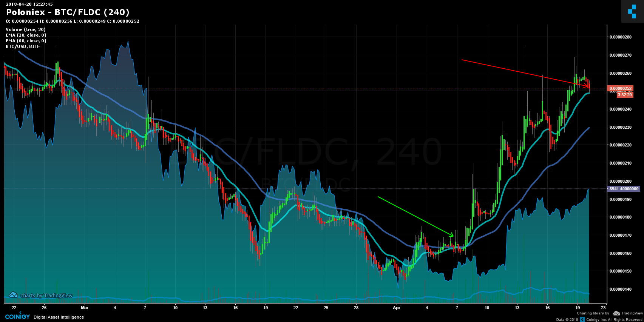644x322 pixels.
Task: Click the timestamp '2018-04-20 12:27:45'
Action: pyautogui.click(x=29, y=4)
